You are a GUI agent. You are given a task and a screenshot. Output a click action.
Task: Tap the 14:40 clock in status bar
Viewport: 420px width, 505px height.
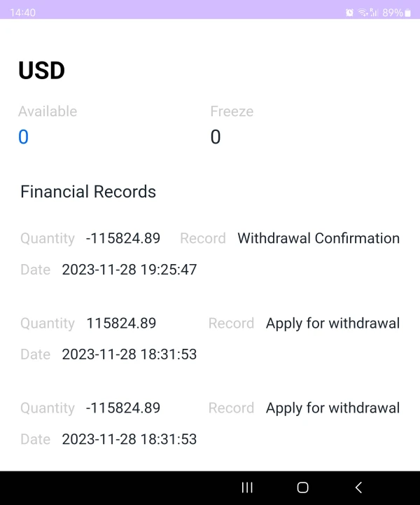click(22, 13)
